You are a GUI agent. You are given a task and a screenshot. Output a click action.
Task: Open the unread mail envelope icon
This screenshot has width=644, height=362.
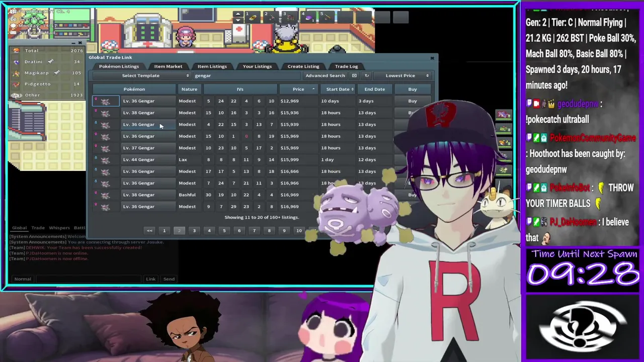(14, 33)
